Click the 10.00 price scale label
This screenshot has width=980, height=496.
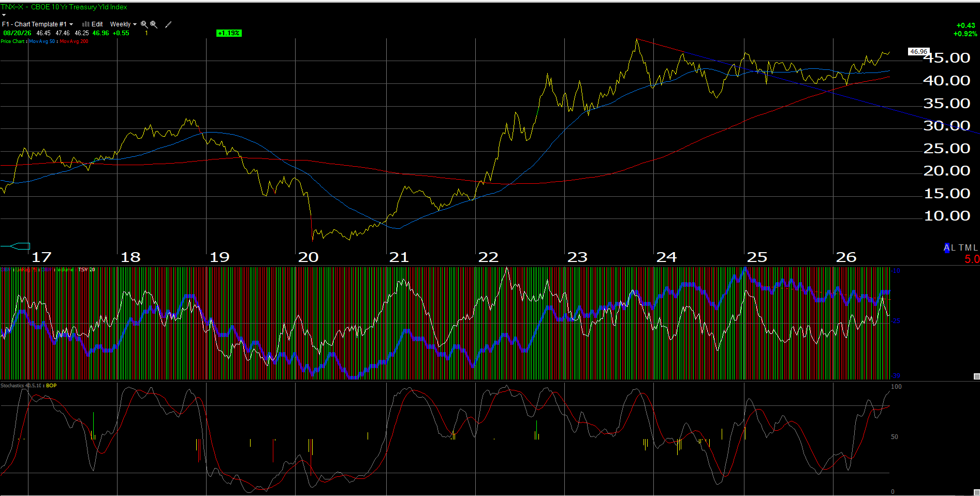[x=947, y=215]
